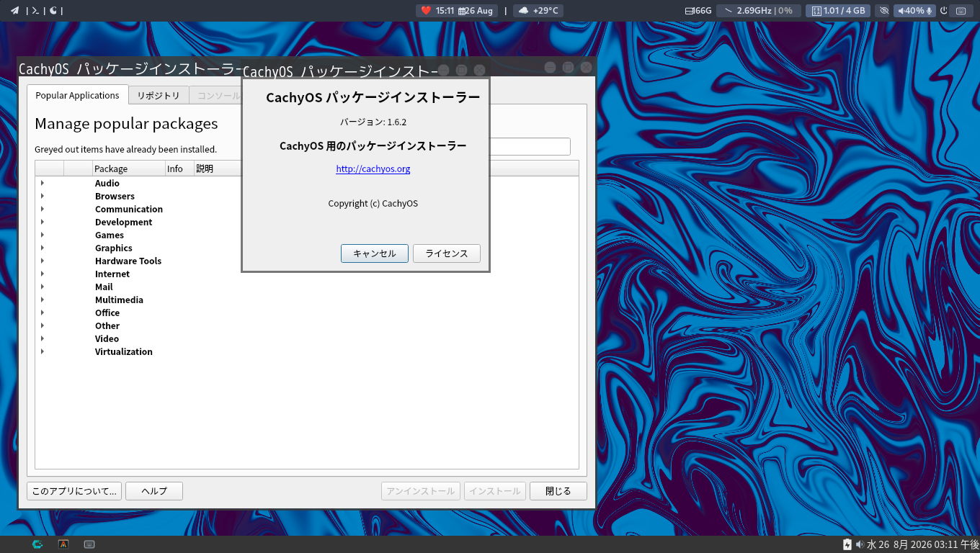
Task: Switch to the リポジトリ tab
Action: [159, 95]
